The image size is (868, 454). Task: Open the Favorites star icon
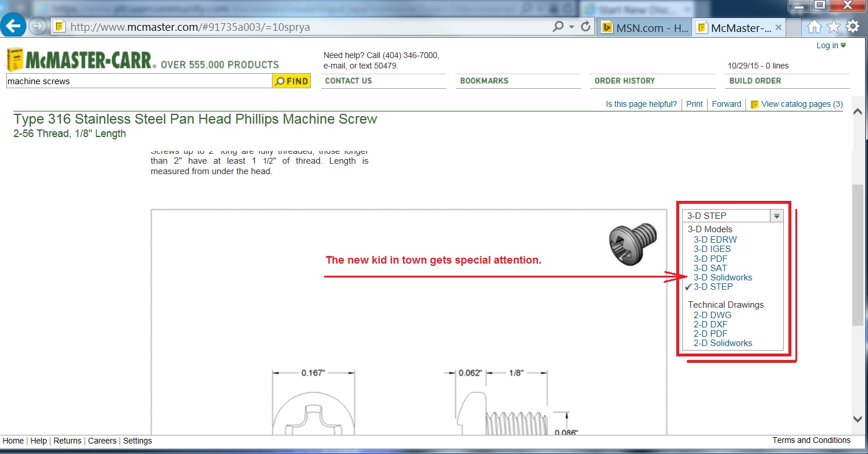pyautogui.click(x=834, y=27)
